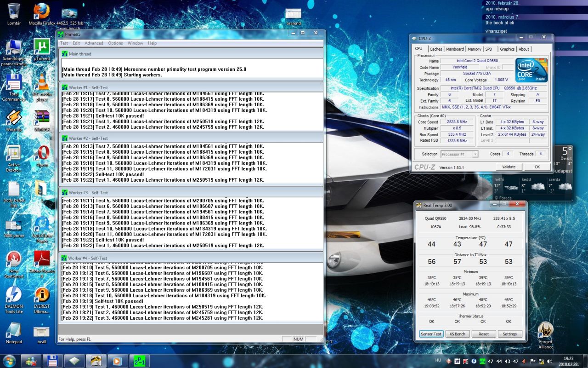
Task: Open the floppy-disk Total Commander taskbar button
Action: tap(52, 361)
